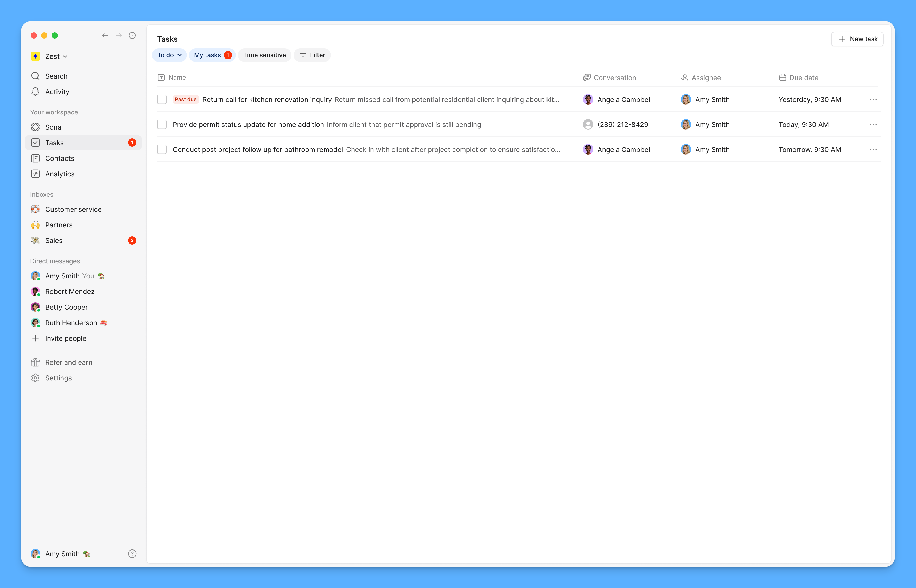The width and height of the screenshot is (916, 588).
Task: Select Tasks in the sidebar
Action: click(83, 143)
